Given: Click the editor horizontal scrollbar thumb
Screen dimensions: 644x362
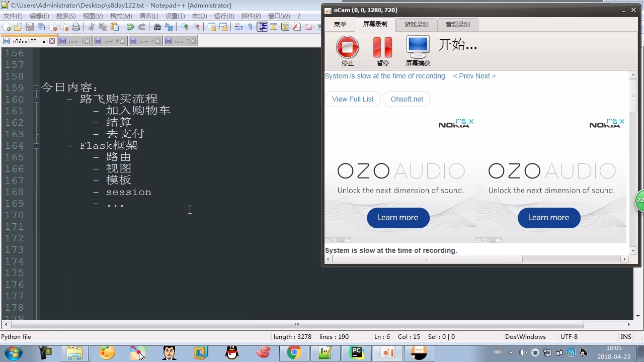Looking at the screenshot, I should click(297, 325).
